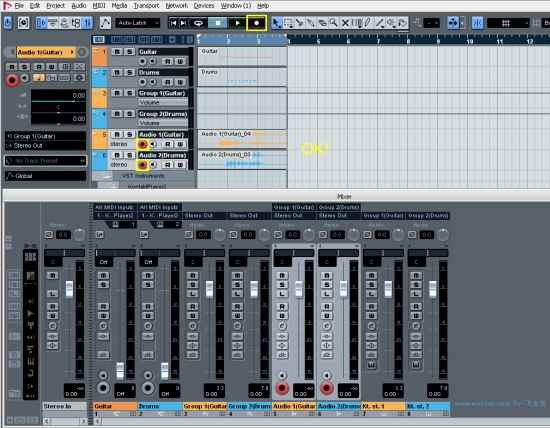
Task: Select the Mute X tool
Action: (345, 23)
